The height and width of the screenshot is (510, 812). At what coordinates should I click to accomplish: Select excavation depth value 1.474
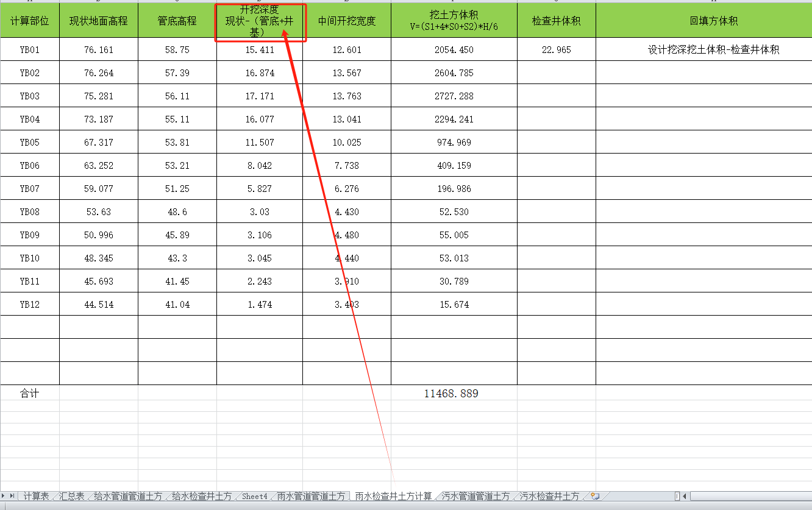[260, 304]
